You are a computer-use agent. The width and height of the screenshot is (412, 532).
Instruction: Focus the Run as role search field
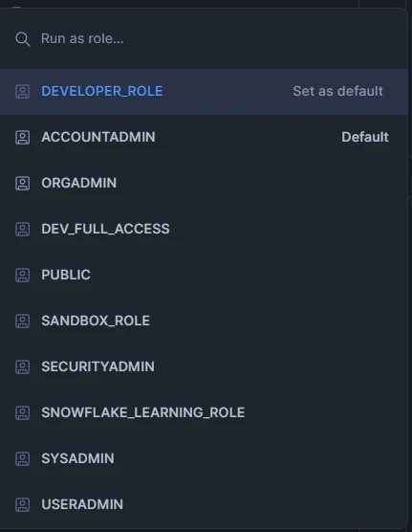click(204, 38)
